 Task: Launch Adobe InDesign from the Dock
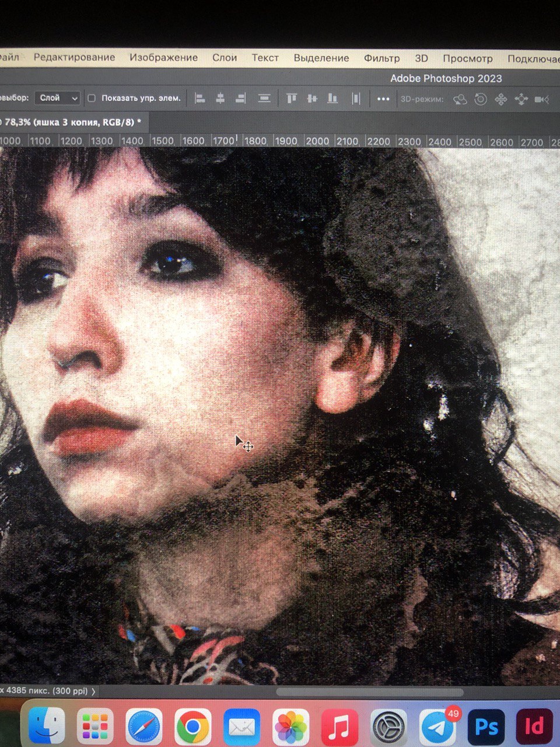(x=534, y=727)
